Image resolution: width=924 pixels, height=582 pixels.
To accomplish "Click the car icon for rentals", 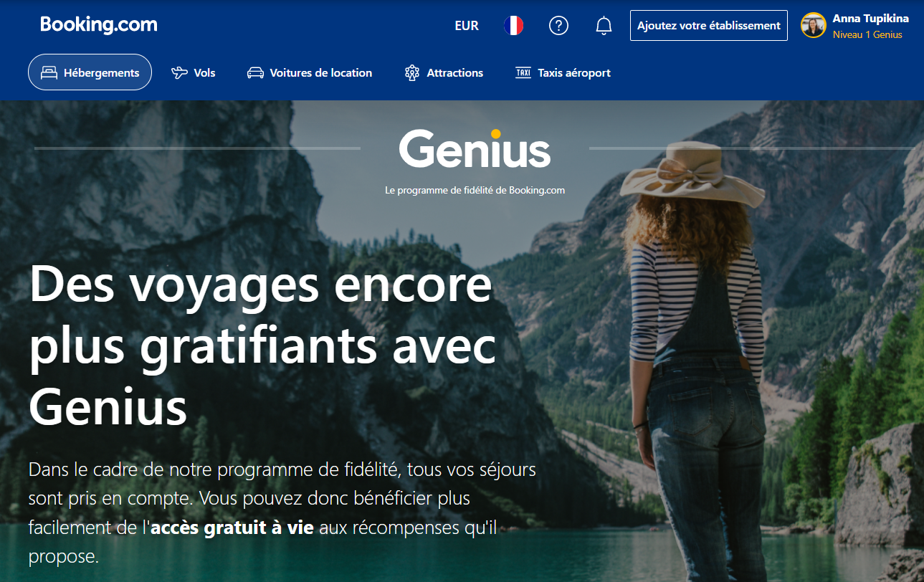I will tap(255, 72).
